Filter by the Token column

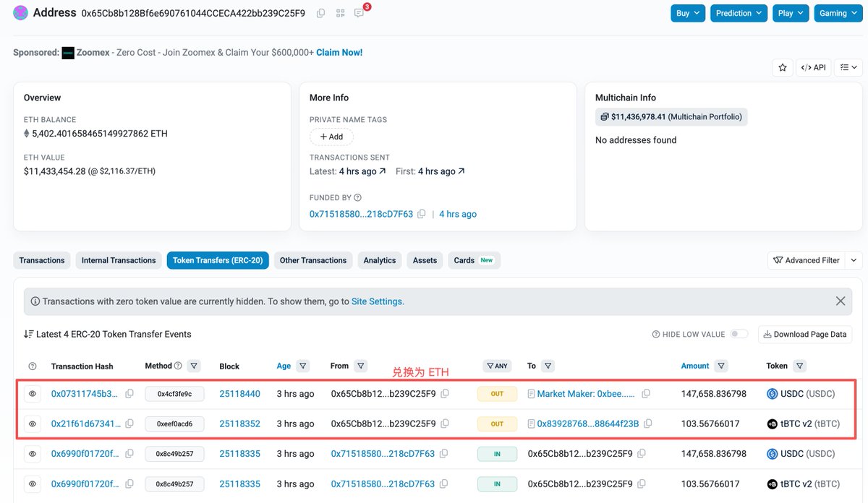point(799,366)
